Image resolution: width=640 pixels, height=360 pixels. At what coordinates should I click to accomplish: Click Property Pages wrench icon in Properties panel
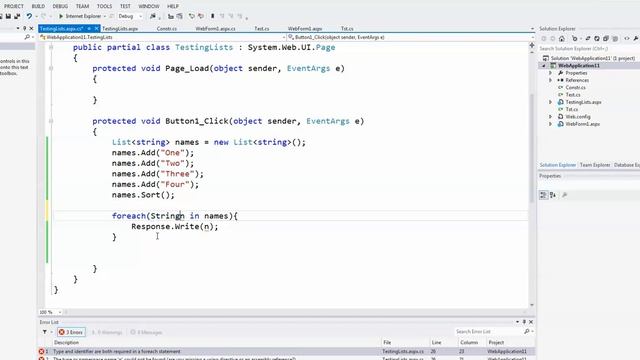pyautogui.click(x=565, y=195)
